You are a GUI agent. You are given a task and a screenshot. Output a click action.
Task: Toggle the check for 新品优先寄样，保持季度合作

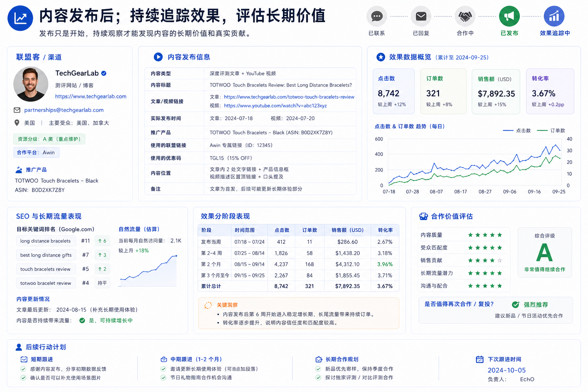click(x=318, y=369)
